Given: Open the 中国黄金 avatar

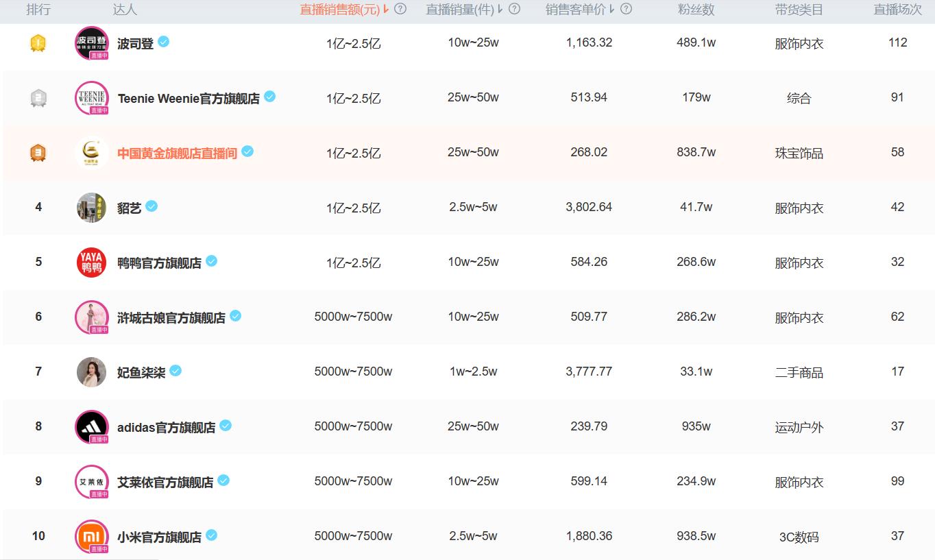Looking at the screenshot, I should tap(92, 153).
